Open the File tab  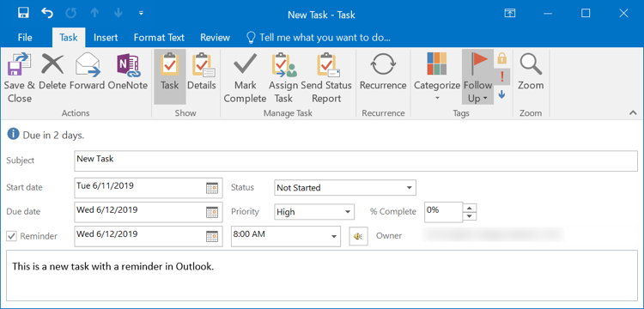pyautogui.click(x=25, y=38)
